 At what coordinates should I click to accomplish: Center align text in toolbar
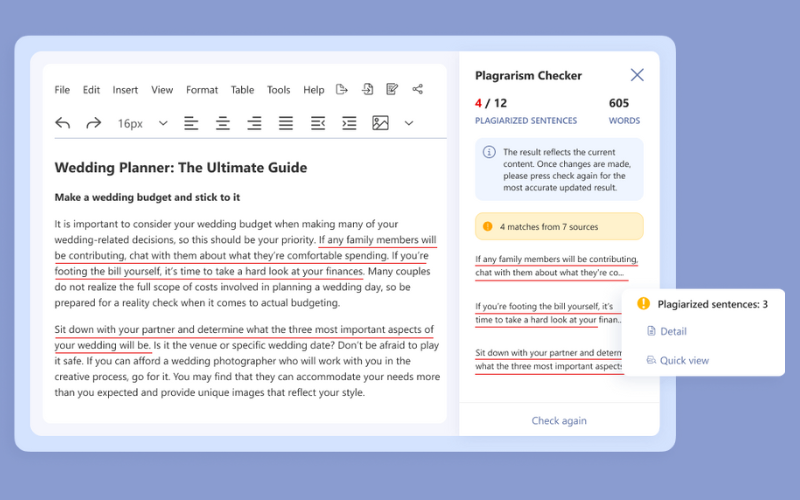[x=222, y=123]
